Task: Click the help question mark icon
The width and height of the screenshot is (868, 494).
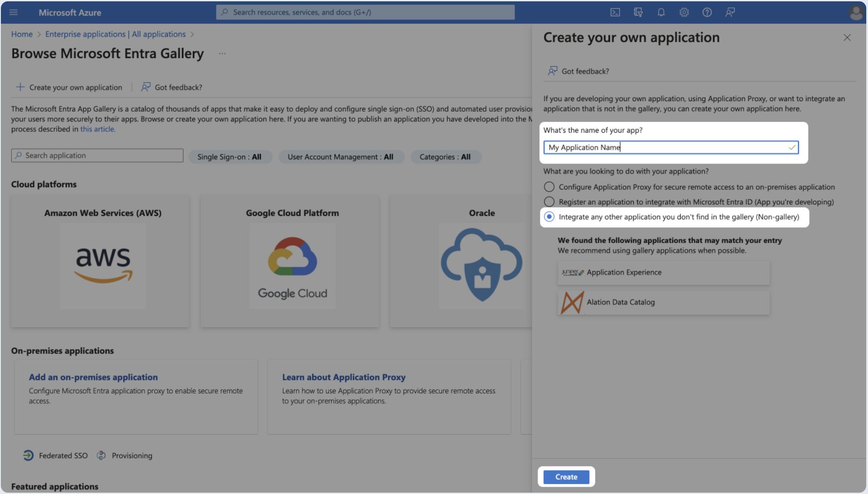Action: 707,12
